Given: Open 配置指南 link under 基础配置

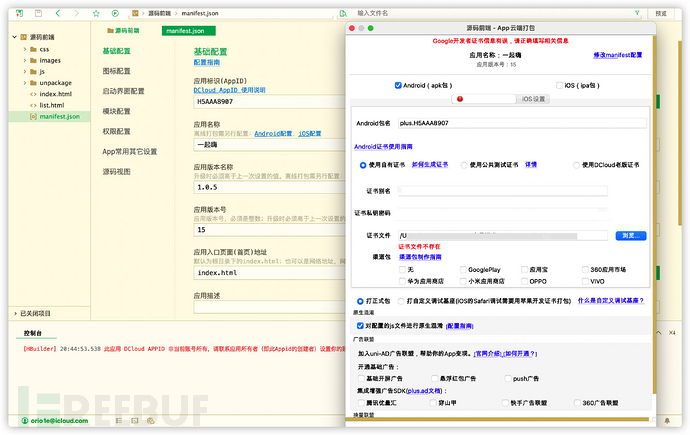Looking at the screenshot, I should tap(206, 62).
